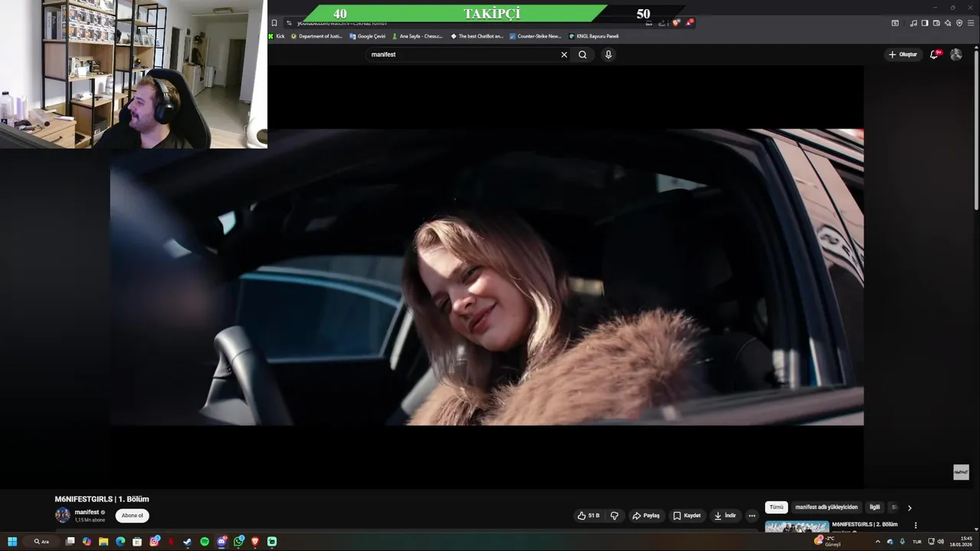Open Brave Wallet icon
Image resolution: width=980 pixels, height=551 pixels.
936,23
